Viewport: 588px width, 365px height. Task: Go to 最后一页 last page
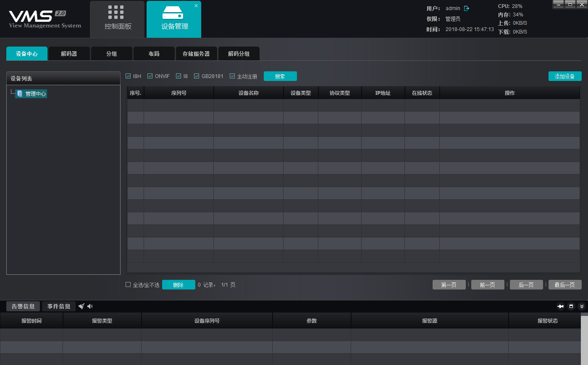point(565,285)
